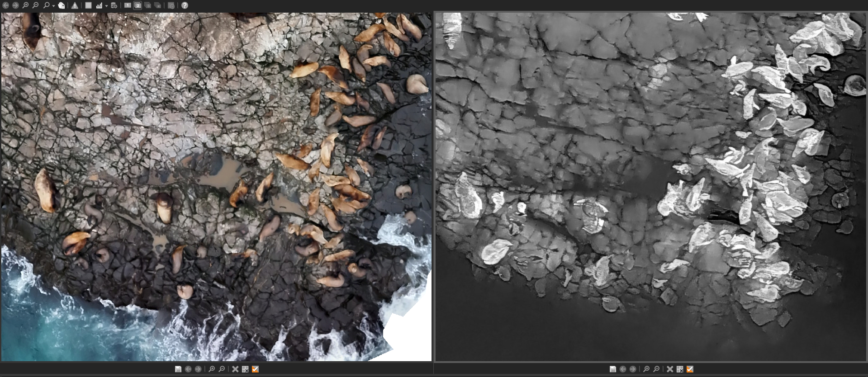Close the left viewer with X icon
This screenshot has width=868, height=377.
(x=235, y=369)
